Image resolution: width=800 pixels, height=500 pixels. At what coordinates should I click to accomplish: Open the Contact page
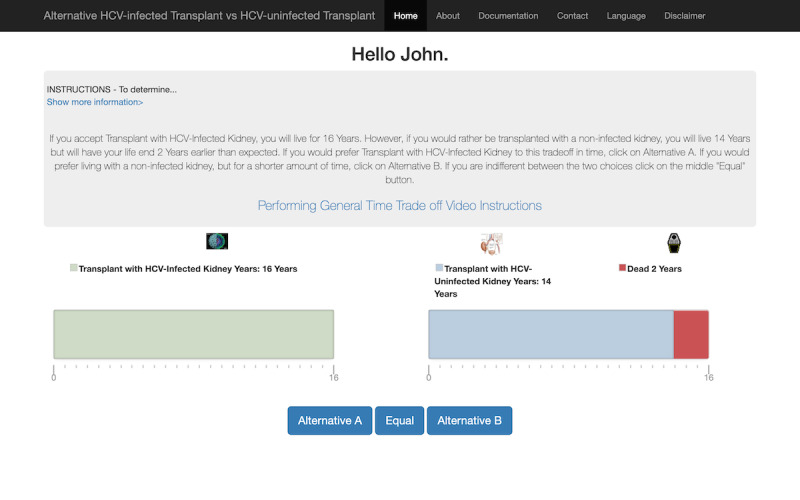(572, 16)
